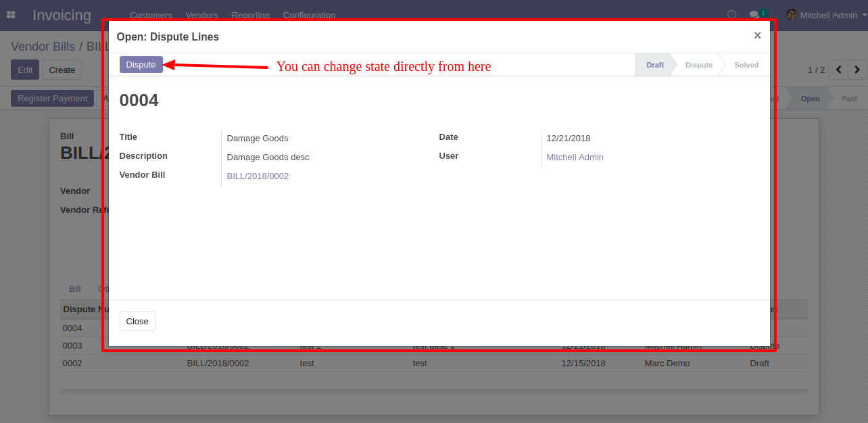The height and width of the screenshot is (423, 868).
Task: Switch to the Bill tab
Action: pyautogui.click(x=74, y=289)
